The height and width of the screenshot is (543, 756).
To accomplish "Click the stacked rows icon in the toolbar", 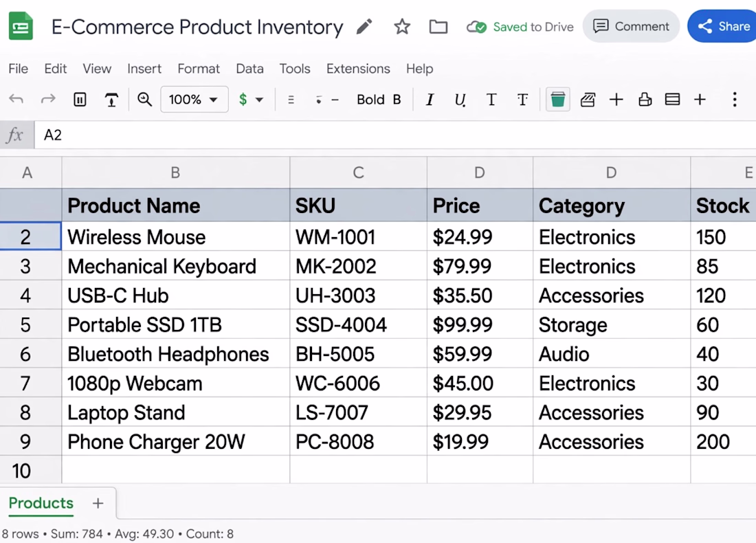I will point(672,100).
